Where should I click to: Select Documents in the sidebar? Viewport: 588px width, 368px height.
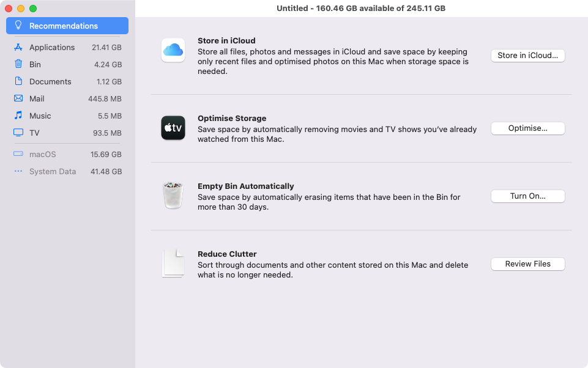pos(67,81)
